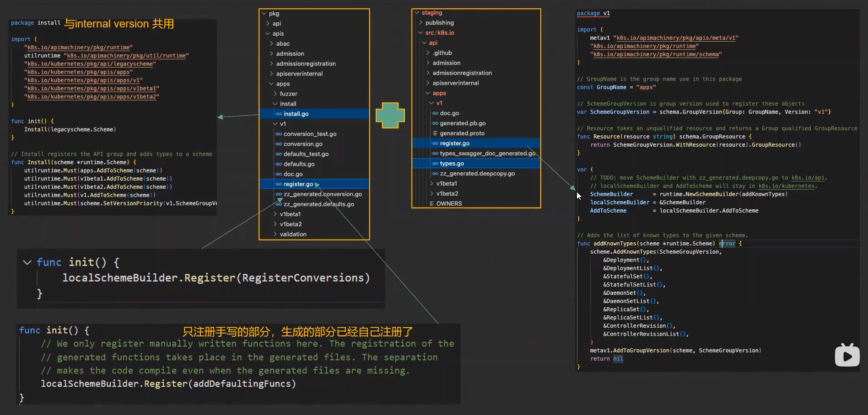Screen dimensions: 868x415
Task: Open generated.proto in staging tree
Action: click(462, 133)
